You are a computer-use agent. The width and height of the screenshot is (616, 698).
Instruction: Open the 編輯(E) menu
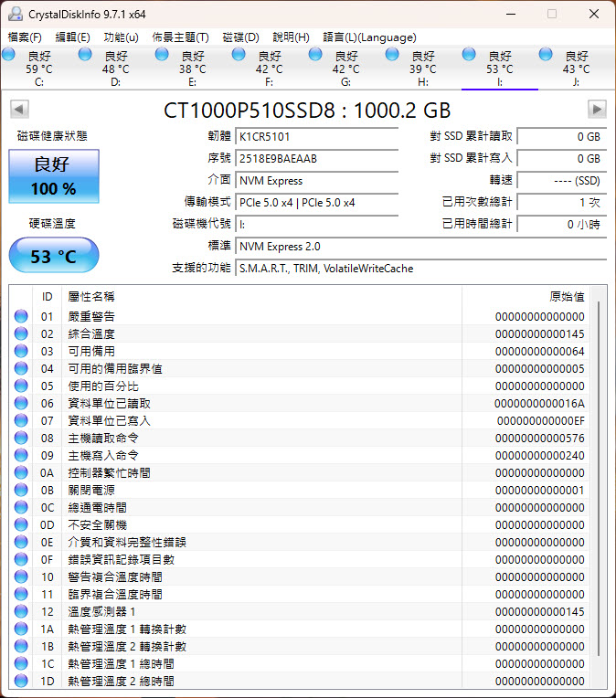pos(72,37)
